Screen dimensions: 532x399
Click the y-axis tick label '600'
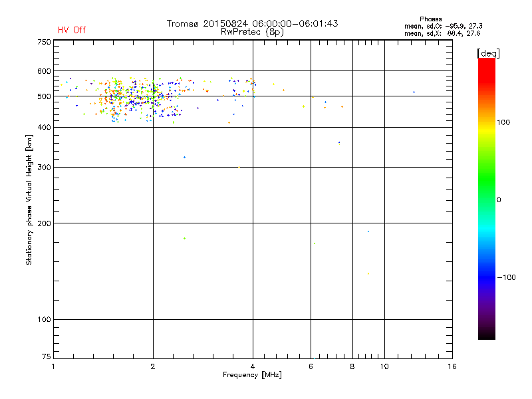[44, 71]
